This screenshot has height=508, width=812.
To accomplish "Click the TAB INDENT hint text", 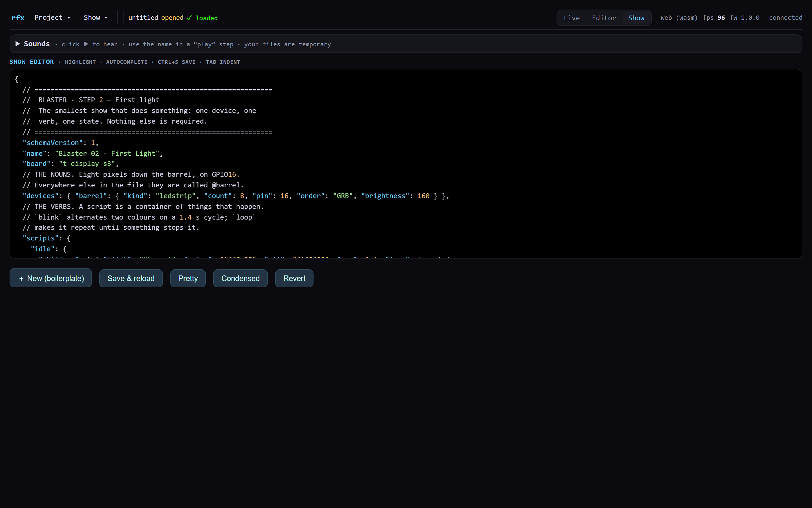I will pos(223,62).
